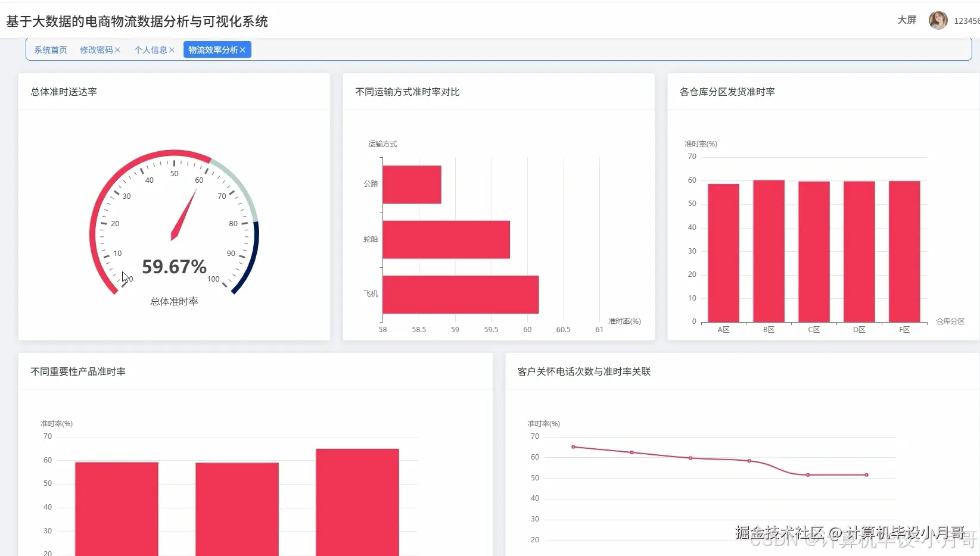Click the first bar in product importance chart
The height and width of the screenshot is (556, 980).
pos(117,509)
